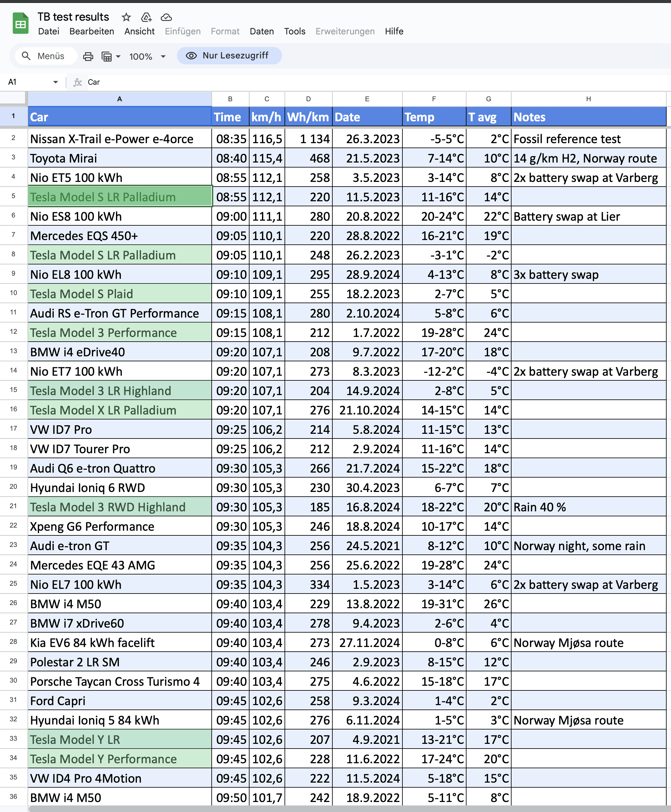671x812 pixels.
Task: Check the cloud document status icon
Action: pos(166,17)
